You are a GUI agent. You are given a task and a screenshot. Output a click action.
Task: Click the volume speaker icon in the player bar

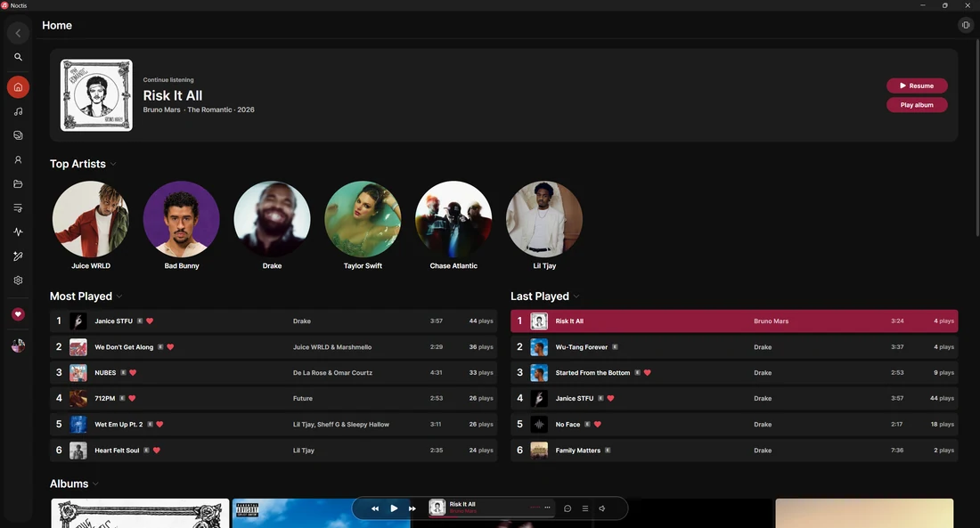coord(602,508)
